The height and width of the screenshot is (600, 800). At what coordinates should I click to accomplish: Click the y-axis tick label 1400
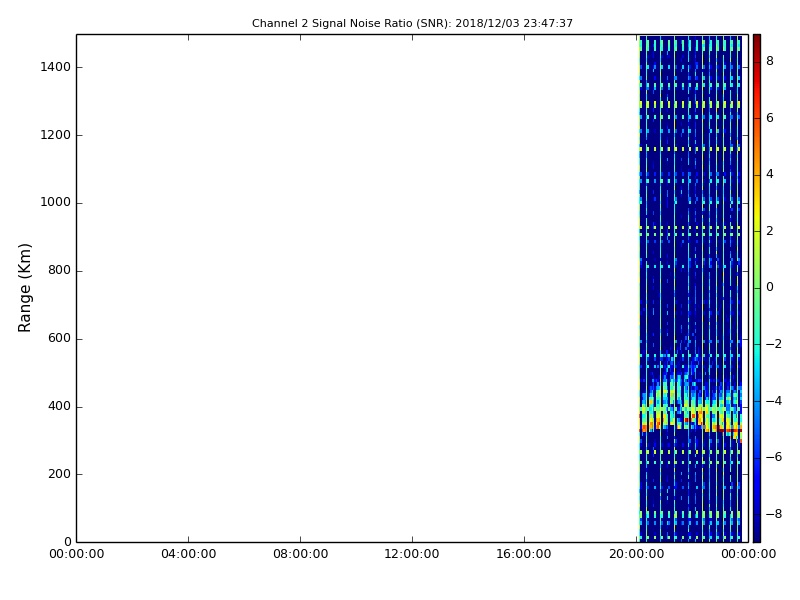click(56, 67)
